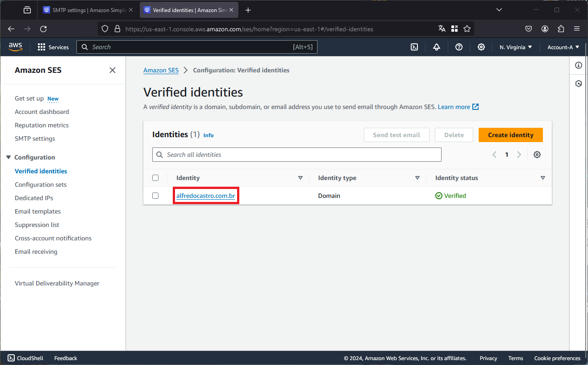588x365 pixels.
Task: Open Configuration sets in sidebar
Action: point(41,185)
